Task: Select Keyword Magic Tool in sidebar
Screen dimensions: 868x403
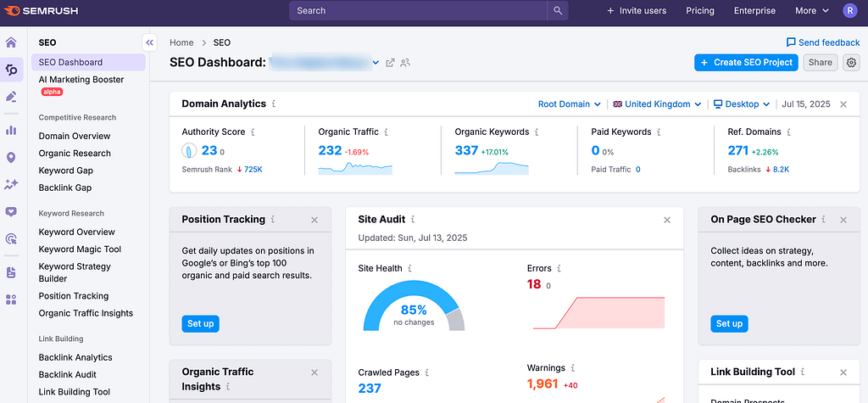Action: (80, 249)
